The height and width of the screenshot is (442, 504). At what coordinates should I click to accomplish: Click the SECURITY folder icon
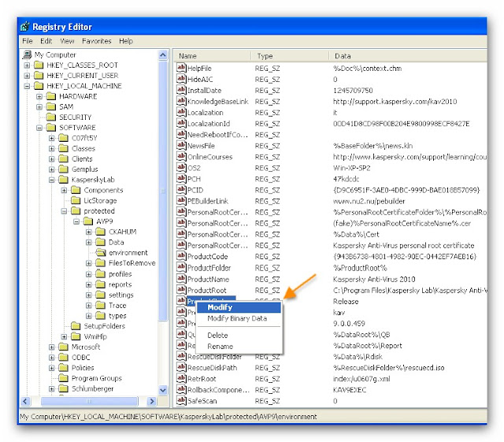51,117
